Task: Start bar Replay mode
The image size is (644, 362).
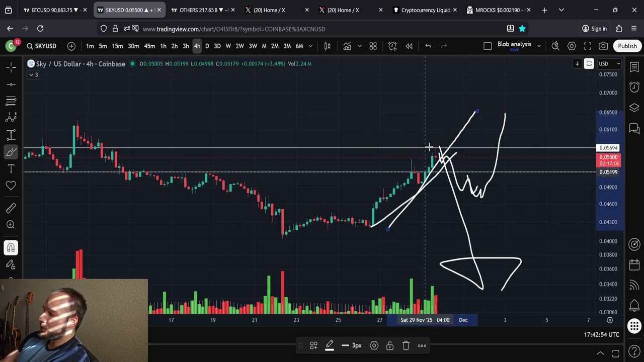Action: pos(409,46)
